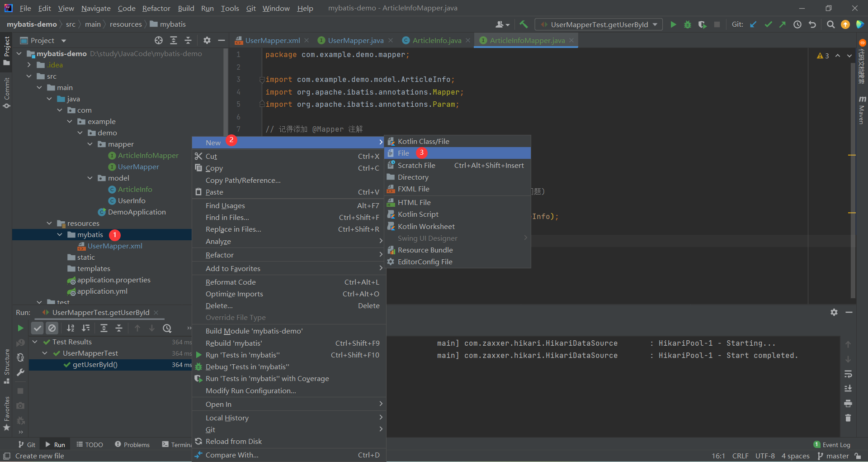Image resolution: width=868 pixels, height=462 pixels.
Task: Select application.yml in project tree
Action: tap(102, 291)
